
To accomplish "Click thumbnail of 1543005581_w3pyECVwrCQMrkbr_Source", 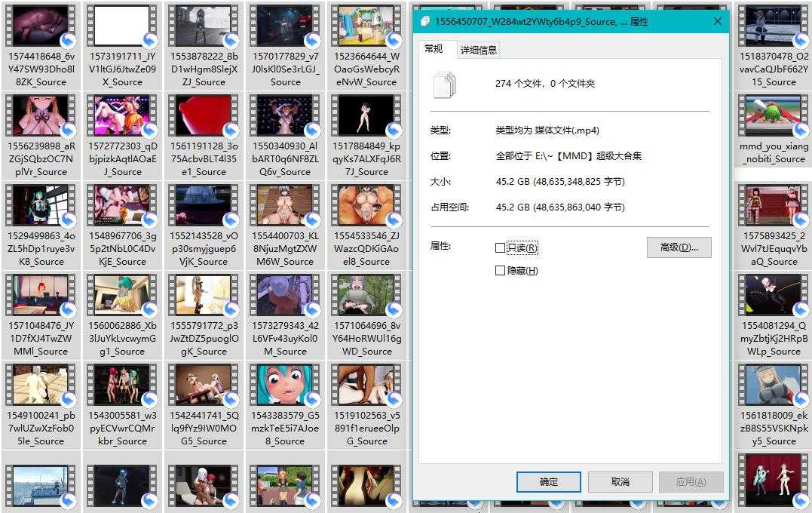I will (122, 385).
